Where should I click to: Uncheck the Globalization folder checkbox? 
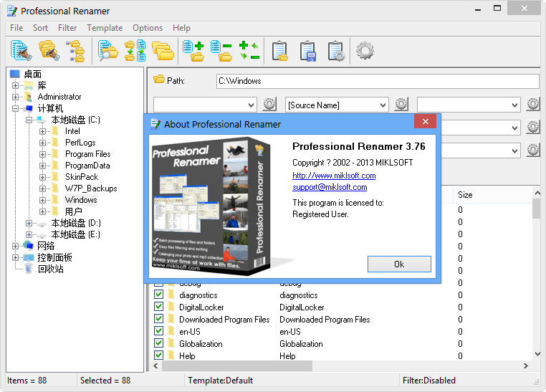coord(158,343)
